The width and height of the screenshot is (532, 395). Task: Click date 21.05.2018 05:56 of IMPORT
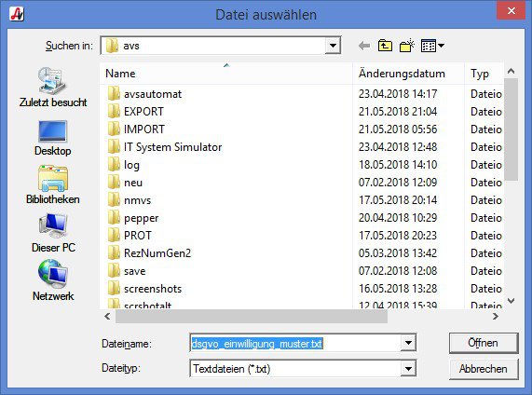398,129
